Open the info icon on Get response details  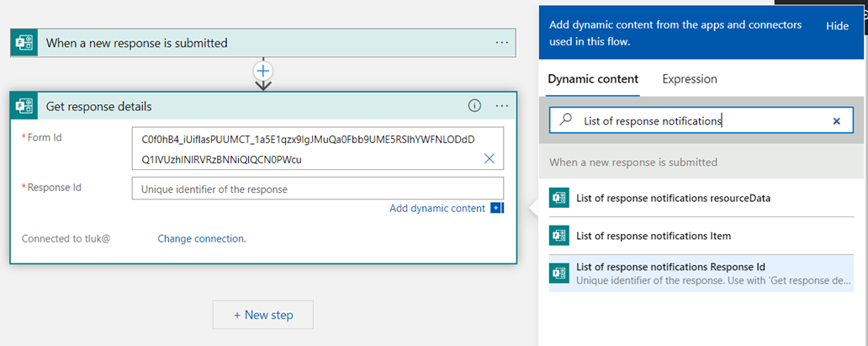tap(474, 106)
